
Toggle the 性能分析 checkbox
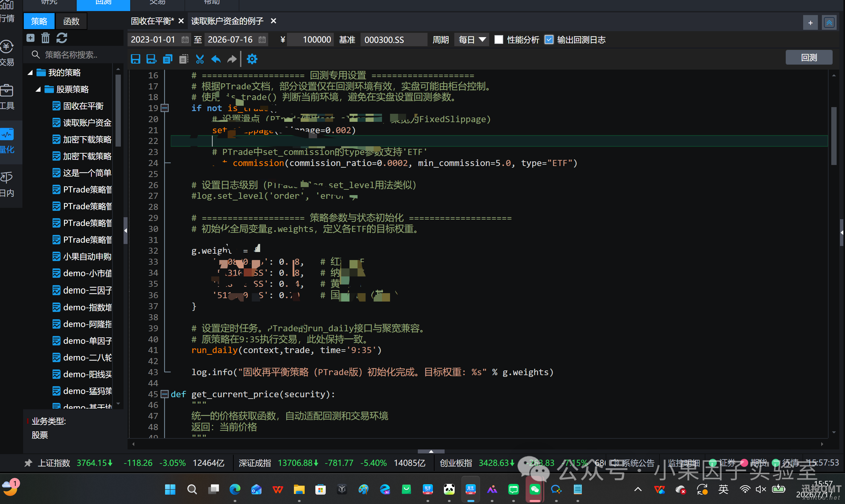pyautogui.click(x=498, y=40)
